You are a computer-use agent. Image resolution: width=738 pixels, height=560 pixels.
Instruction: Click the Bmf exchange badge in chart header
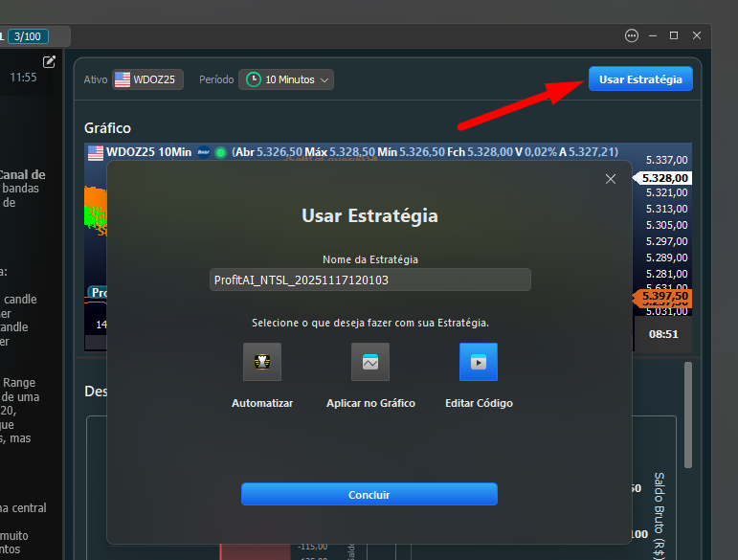coord(204,152)
